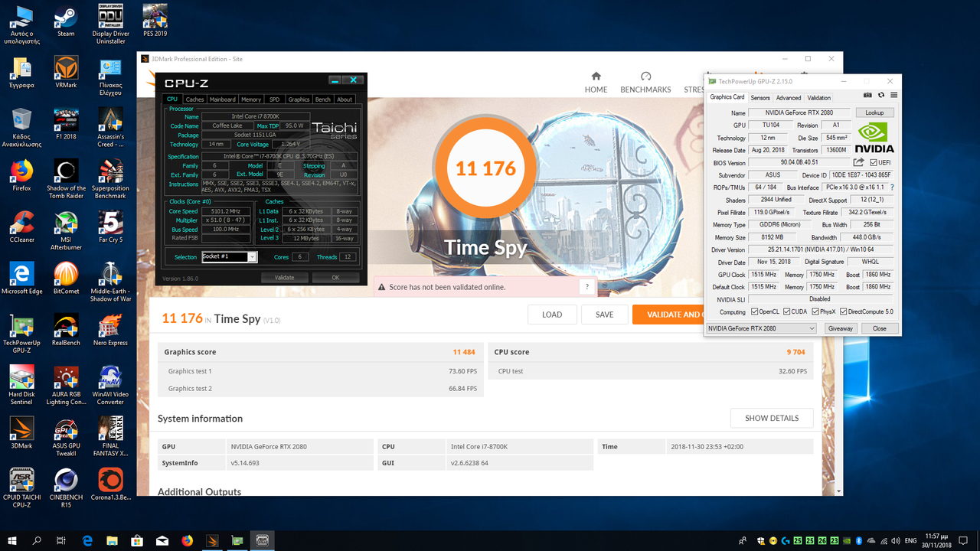Open ASUS GPU TweakII desktop icon

(66, 437)
